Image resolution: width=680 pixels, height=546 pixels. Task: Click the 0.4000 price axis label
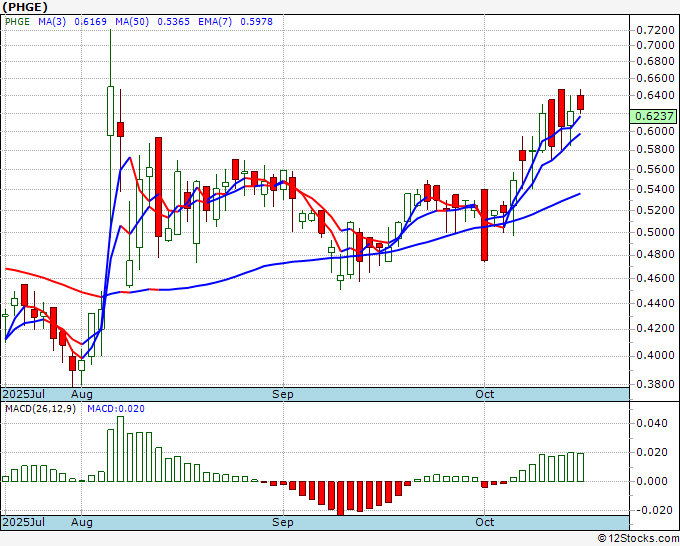coord(655,356)
